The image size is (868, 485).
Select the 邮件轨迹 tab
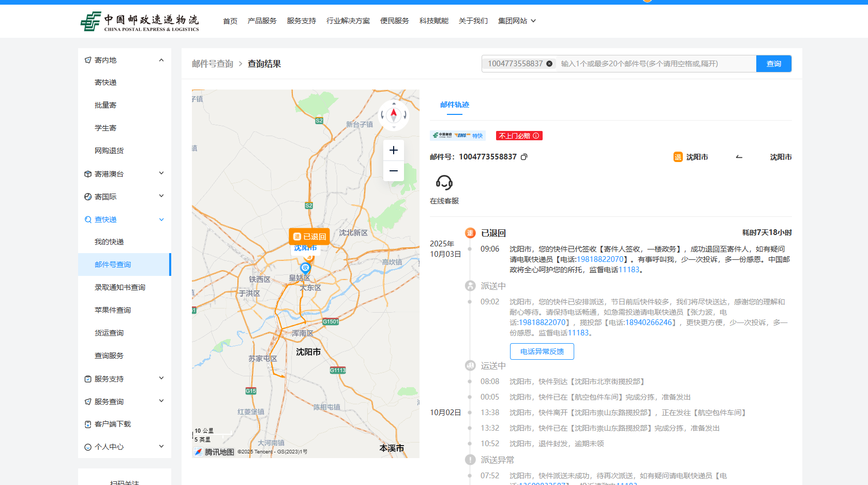454,105
